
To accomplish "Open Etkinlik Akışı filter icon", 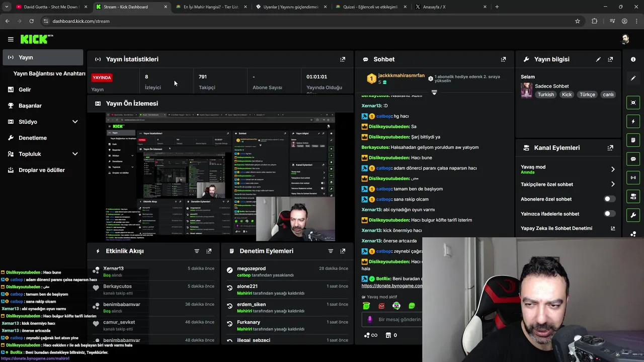I will point(197,251).
